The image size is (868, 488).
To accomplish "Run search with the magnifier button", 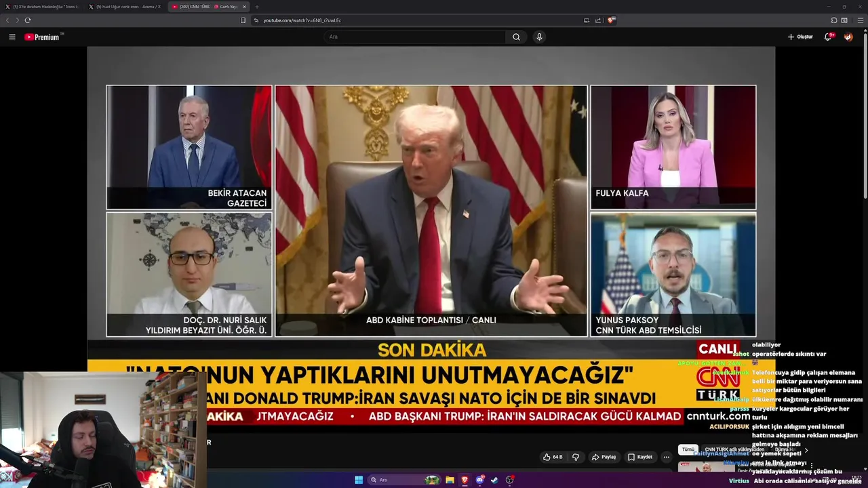I will click(516, 37).
